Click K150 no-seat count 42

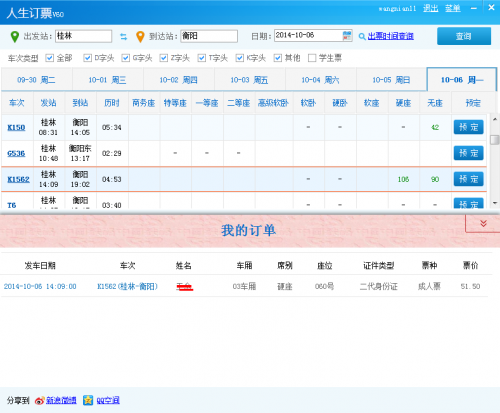(435, 127)
